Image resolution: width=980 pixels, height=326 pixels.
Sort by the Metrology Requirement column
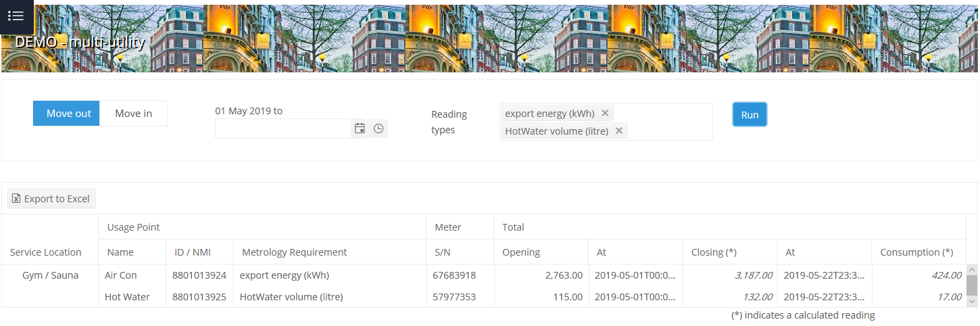(294, 252)
